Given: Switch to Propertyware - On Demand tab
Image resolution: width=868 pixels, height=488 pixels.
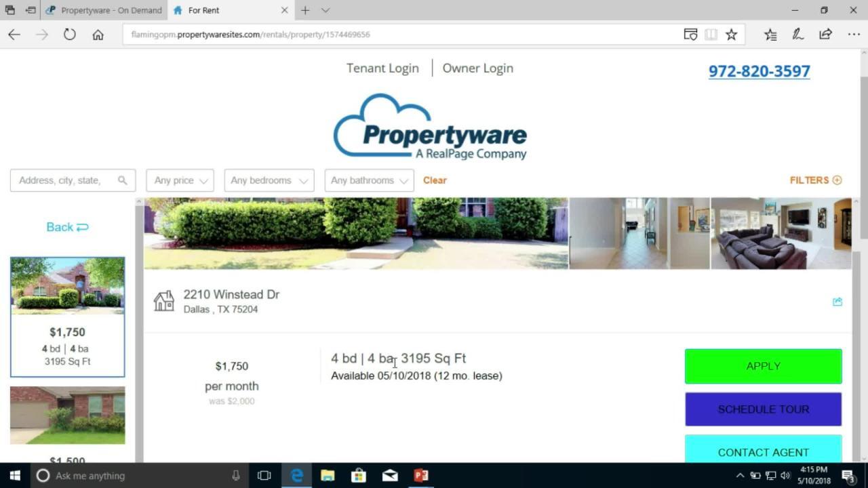Looking at the screenshot, I should click(x=111, y=10).
